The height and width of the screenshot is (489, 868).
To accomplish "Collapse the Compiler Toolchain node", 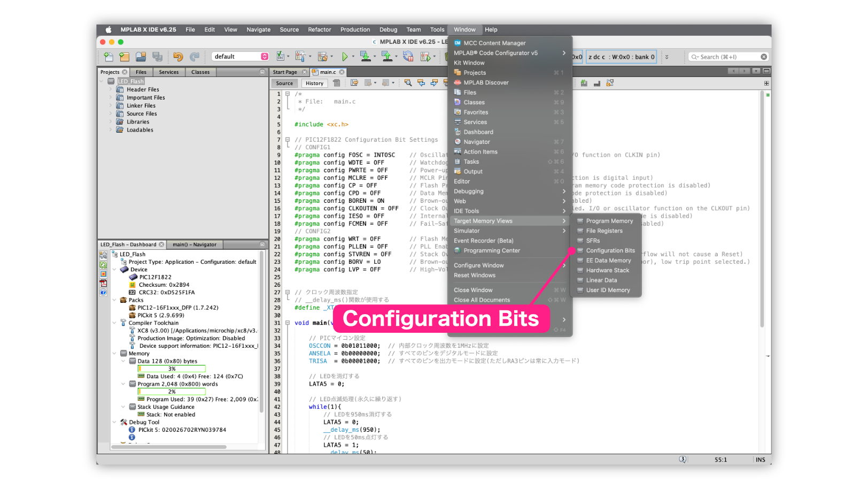I will [x=114, y=323].
